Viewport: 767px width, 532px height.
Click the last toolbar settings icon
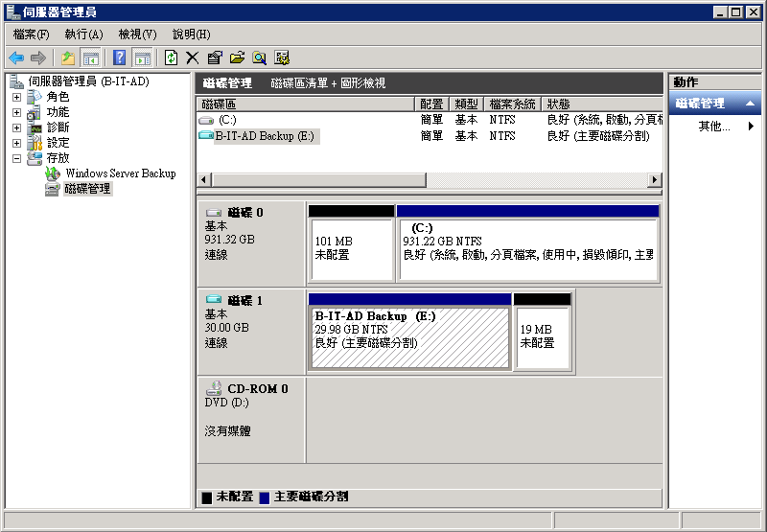click(282, 58)
